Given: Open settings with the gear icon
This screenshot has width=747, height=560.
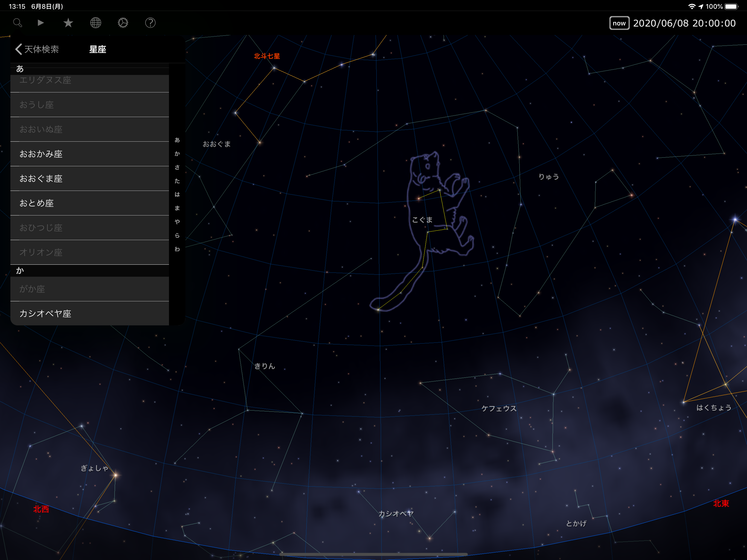Looking at the screenshot, I should (123, 23).
